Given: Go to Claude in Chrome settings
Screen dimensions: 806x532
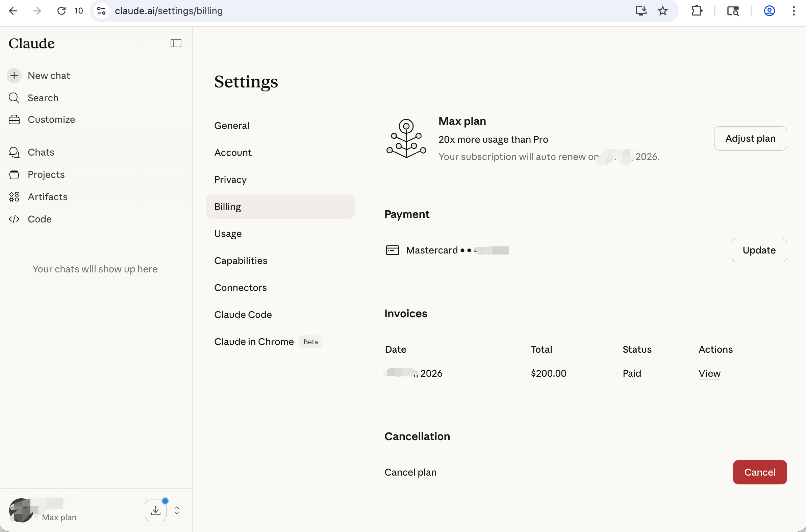Looking at the screenshot, I should 254,341.
